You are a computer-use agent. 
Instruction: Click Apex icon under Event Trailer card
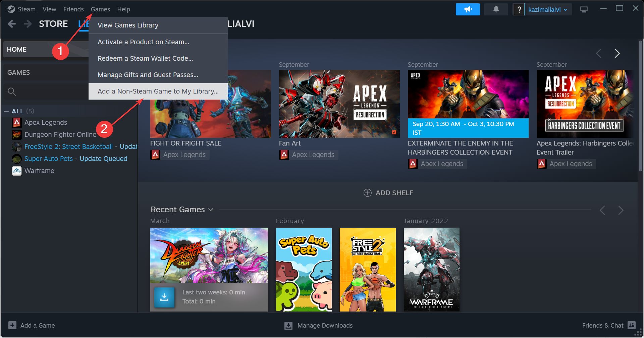tap(542, 164)
